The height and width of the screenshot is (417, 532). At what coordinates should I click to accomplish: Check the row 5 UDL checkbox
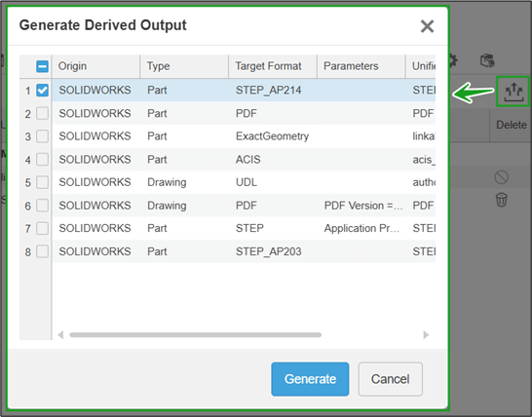[x=43, y=182]
